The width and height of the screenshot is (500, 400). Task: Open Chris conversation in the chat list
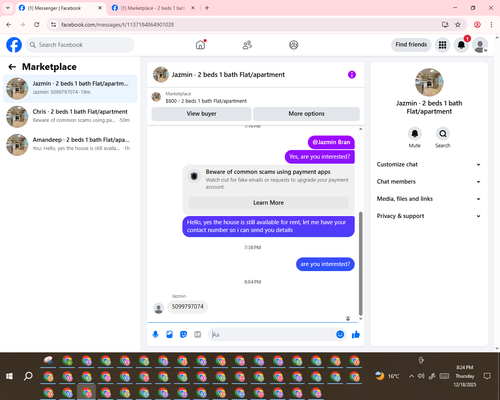tap(70, 116)
